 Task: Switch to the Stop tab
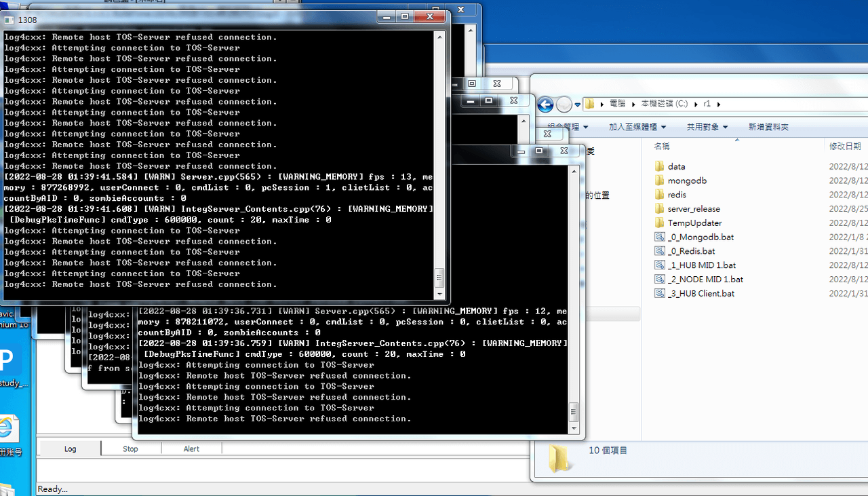130,449
